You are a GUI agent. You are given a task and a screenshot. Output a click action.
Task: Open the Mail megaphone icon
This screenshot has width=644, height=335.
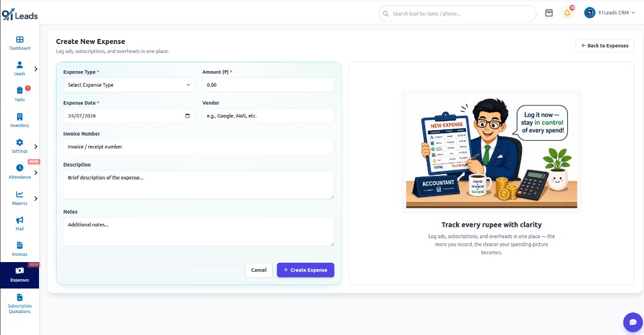[x=19, y=220]
